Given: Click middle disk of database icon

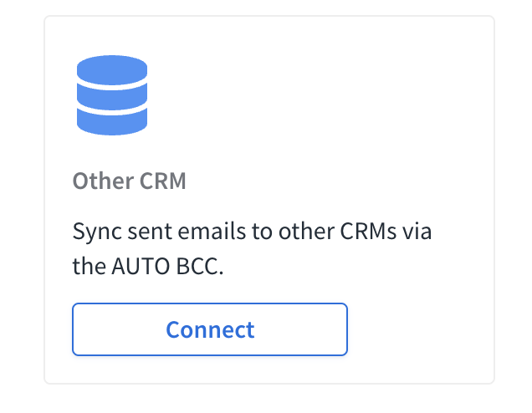Looking at the screenshot, I should coord(112,97).
